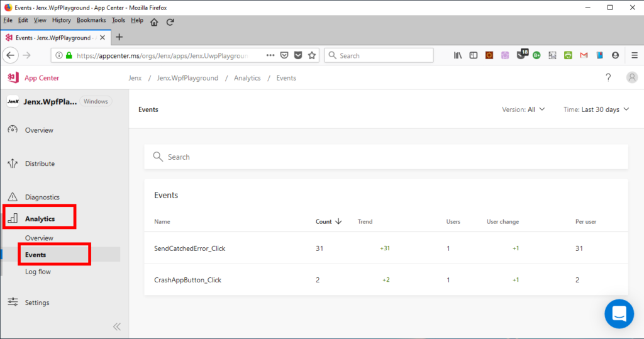Click the Analytics breadcrumb link
Screen dimensions: 644x339
247,77
